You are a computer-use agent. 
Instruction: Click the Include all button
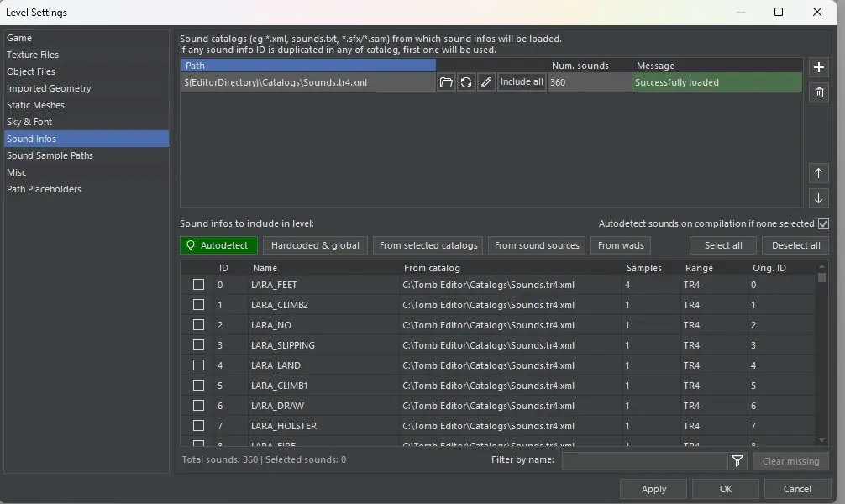522,82
